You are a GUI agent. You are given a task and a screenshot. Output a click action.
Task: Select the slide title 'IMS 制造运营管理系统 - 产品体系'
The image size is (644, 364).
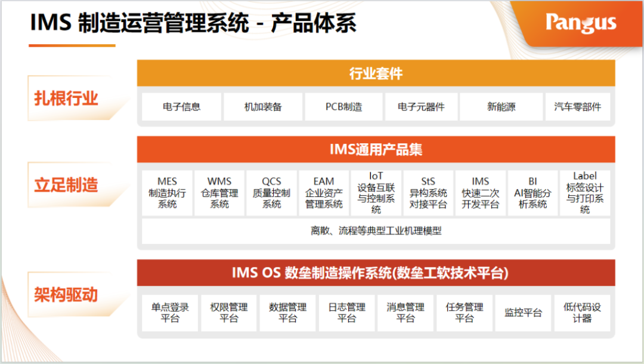point(193,23)
